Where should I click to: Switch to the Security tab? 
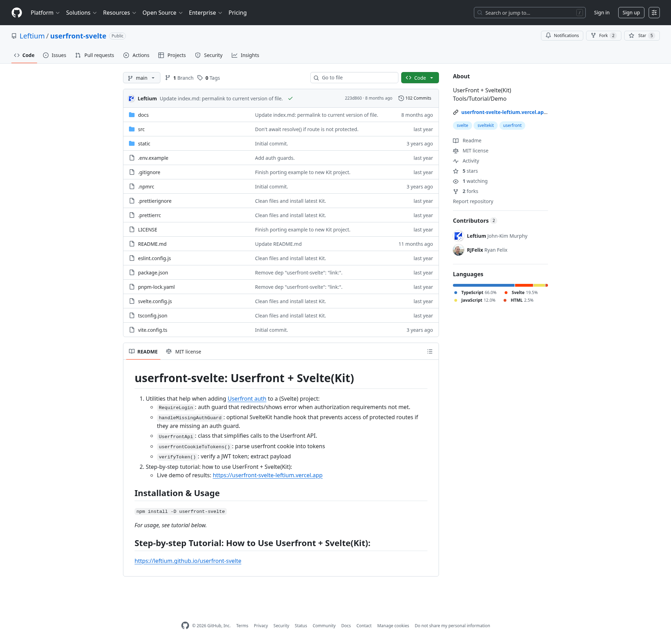209,55
